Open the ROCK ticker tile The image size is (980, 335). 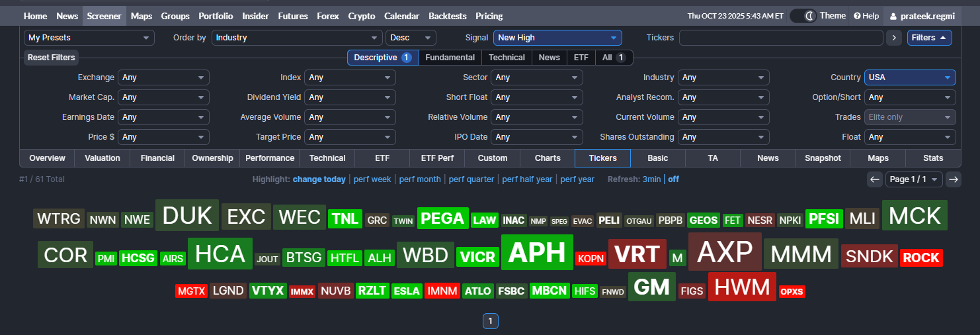pos(921,258)
